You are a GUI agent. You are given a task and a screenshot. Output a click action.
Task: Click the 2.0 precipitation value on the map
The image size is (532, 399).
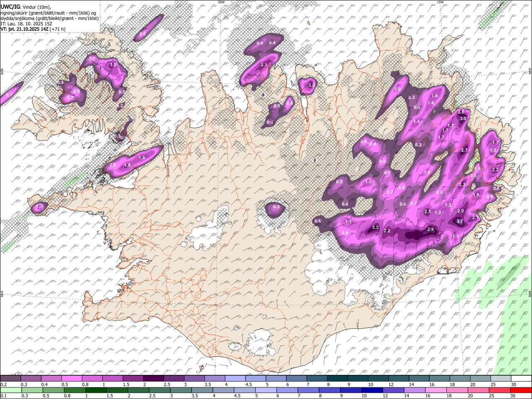pyautogui.click(x=460, y=211)
